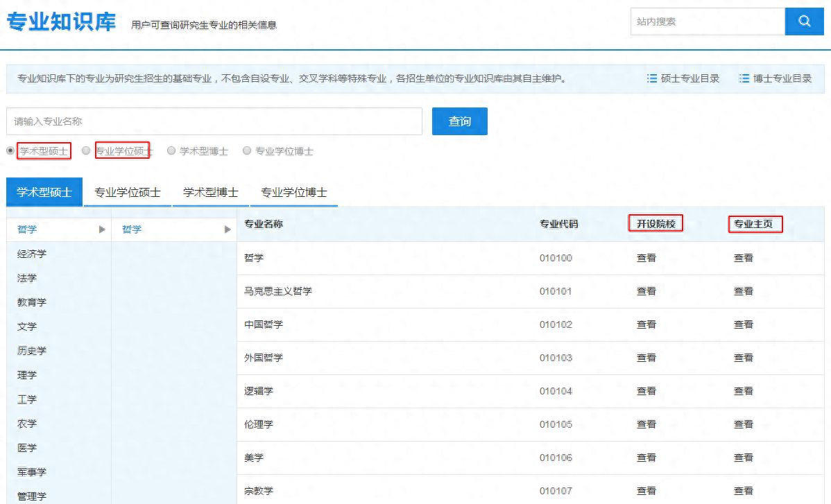View 专业主页 for 宗教学
Screen dimensions: 831x504
pyautogui.click(x=743, y=491)
